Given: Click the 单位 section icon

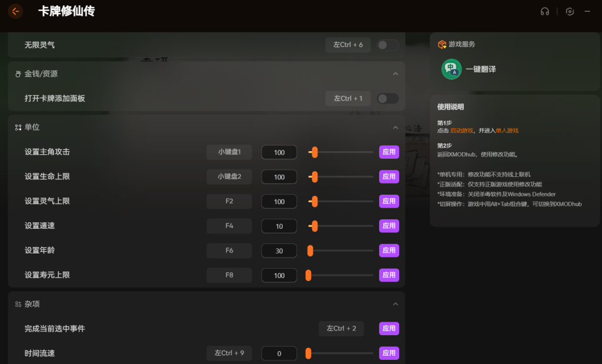Looking at the screenshot, I should (18, 128).
